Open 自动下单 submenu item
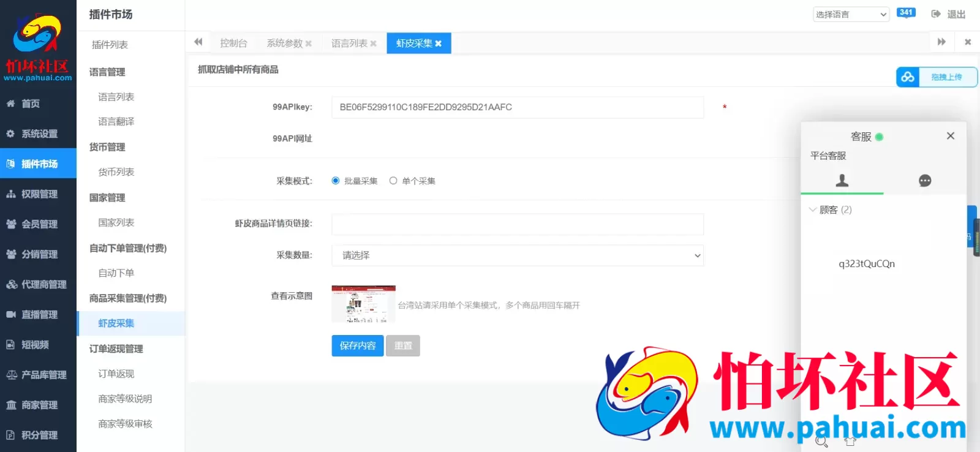Screen dimensions: 980x452 pyautogui.click(x=116, y=273)
